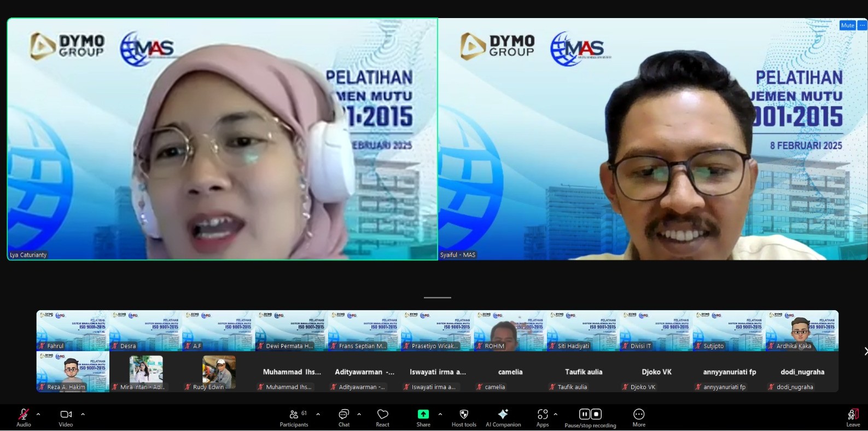
Task: Select Rudy Edwin's photo thumbnail
Action: [219, 371]
